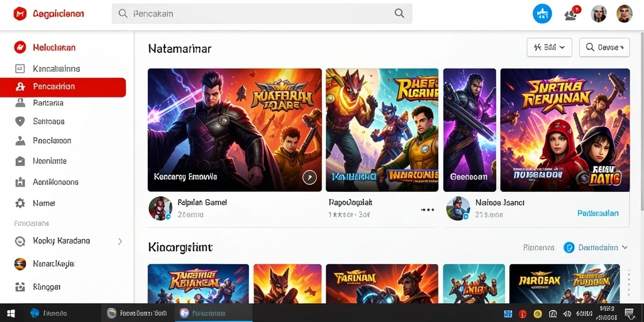
Task: Click the Natamarinar heading
Action: 179,49
